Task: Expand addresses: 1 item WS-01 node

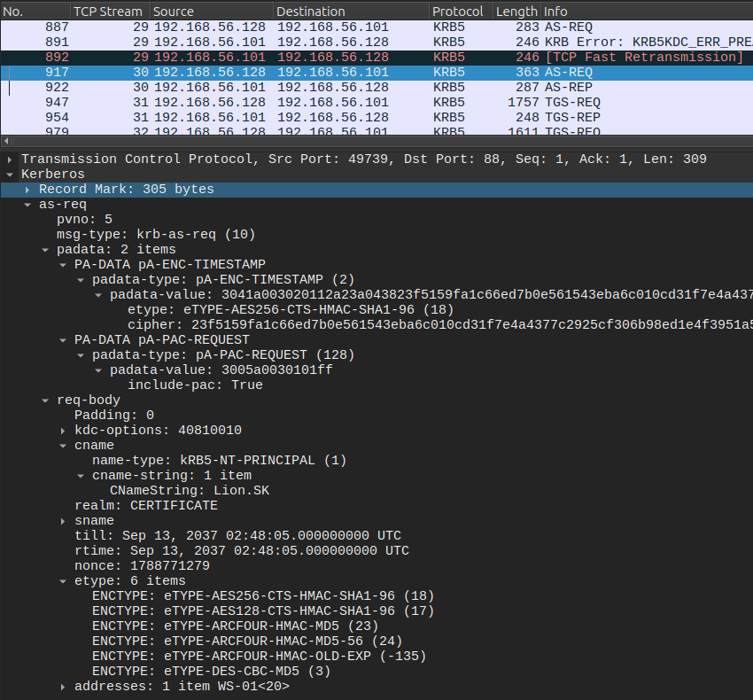Action: pyautogui.click(x=63, y=686)
